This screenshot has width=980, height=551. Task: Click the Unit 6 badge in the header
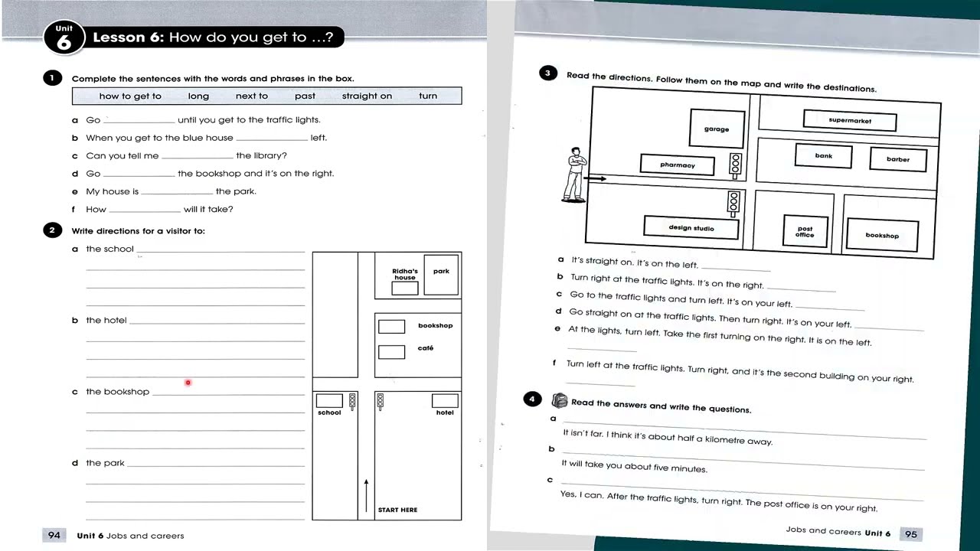[x=63, y=37]
